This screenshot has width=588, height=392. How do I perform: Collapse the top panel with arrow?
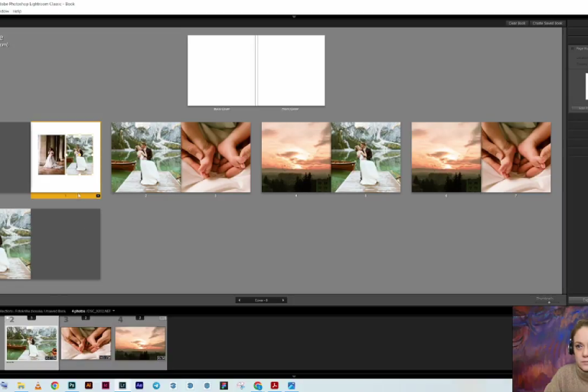coord(294,17)
